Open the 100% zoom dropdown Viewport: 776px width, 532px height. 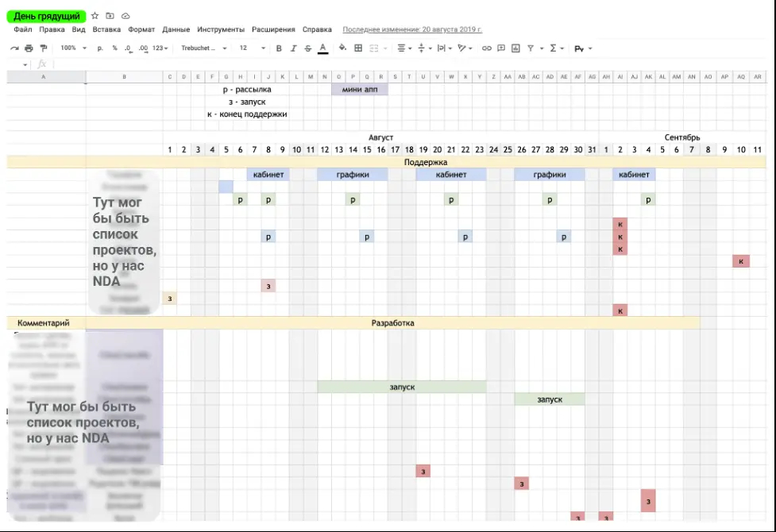click(x=73, y=48)
